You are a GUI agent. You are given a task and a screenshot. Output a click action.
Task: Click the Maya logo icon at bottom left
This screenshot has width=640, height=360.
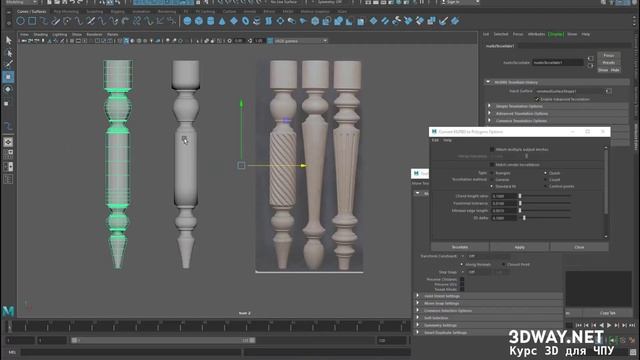(x=8, y=311)
